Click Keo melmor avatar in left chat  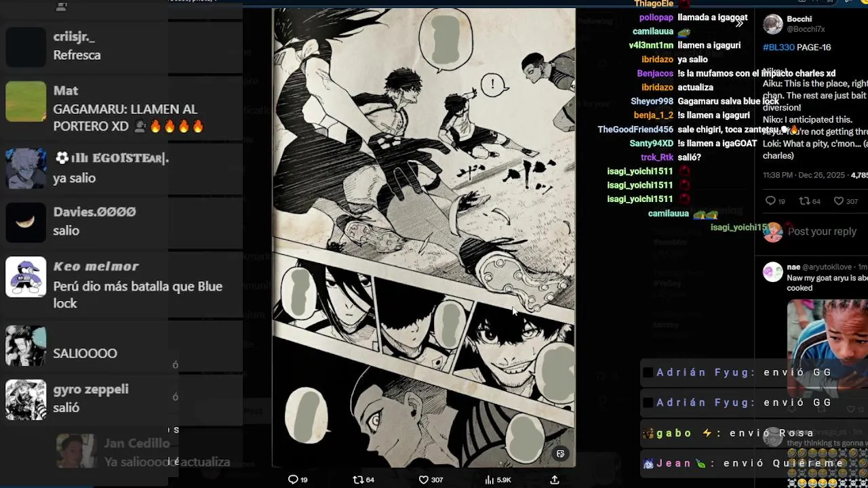point(26,277)
